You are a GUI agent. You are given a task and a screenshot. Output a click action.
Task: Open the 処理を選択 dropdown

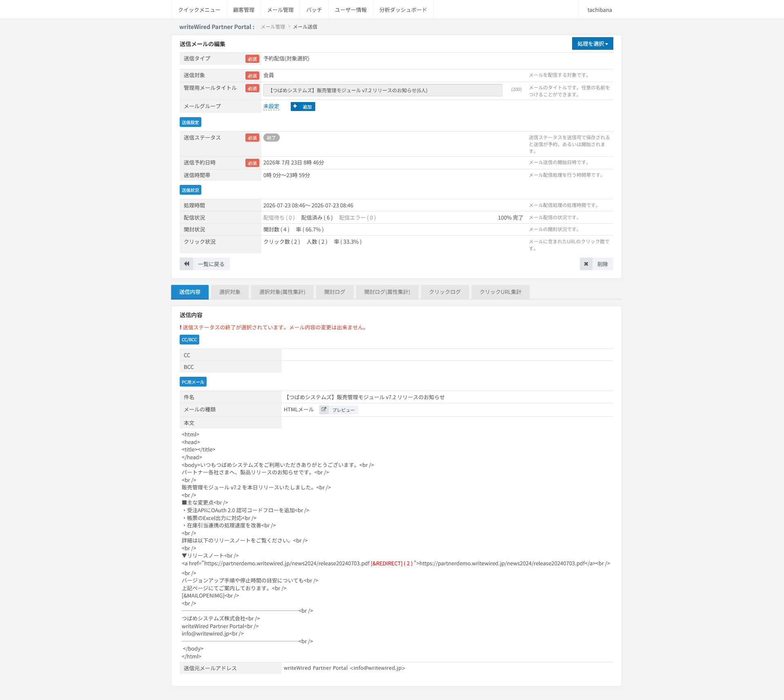(592, 44)
